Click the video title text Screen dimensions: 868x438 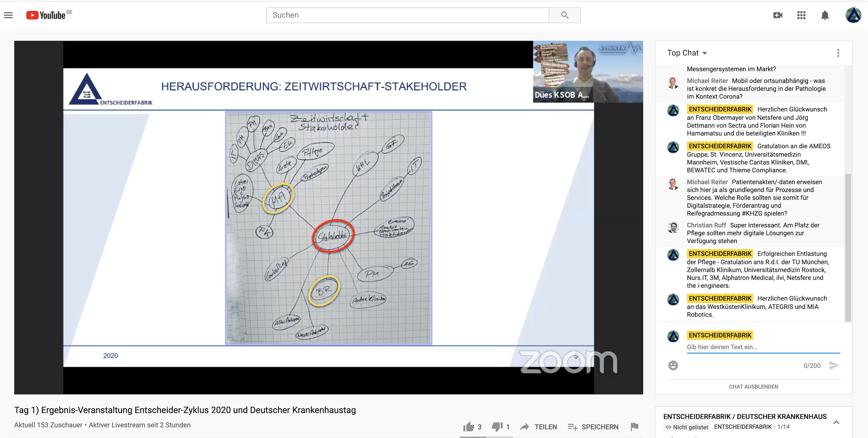185,410
